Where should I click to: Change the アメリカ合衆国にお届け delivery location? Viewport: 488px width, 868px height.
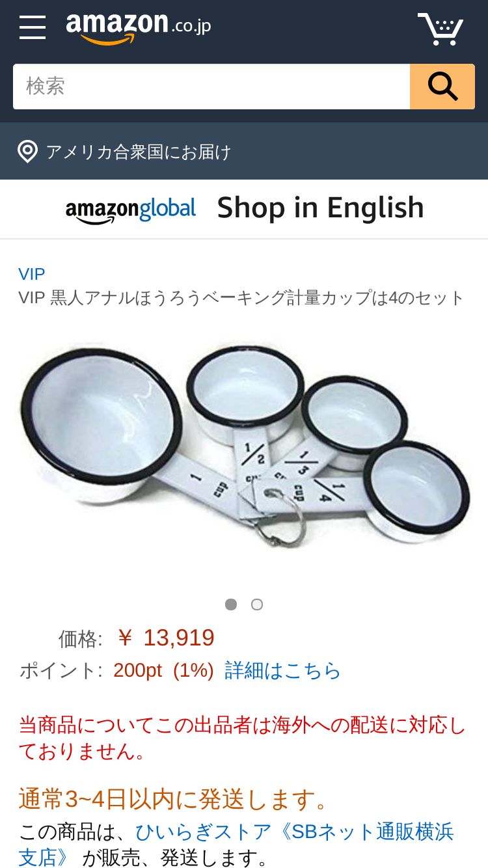139,152
